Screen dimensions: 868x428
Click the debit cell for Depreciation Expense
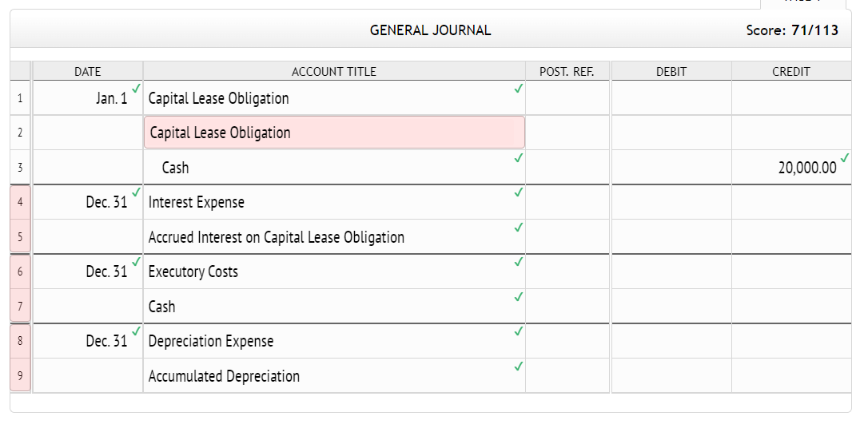tap(671, 341)
